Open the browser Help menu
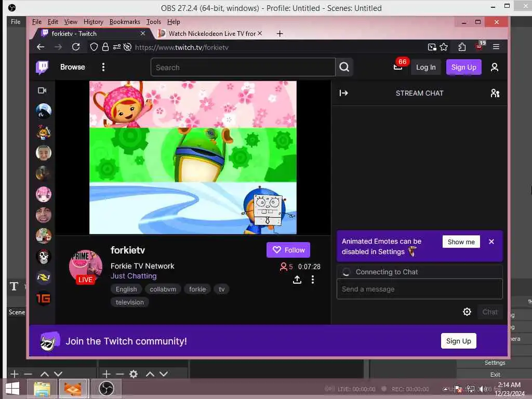532x399 pixels. pyautogui.click(x=174, y=22)
